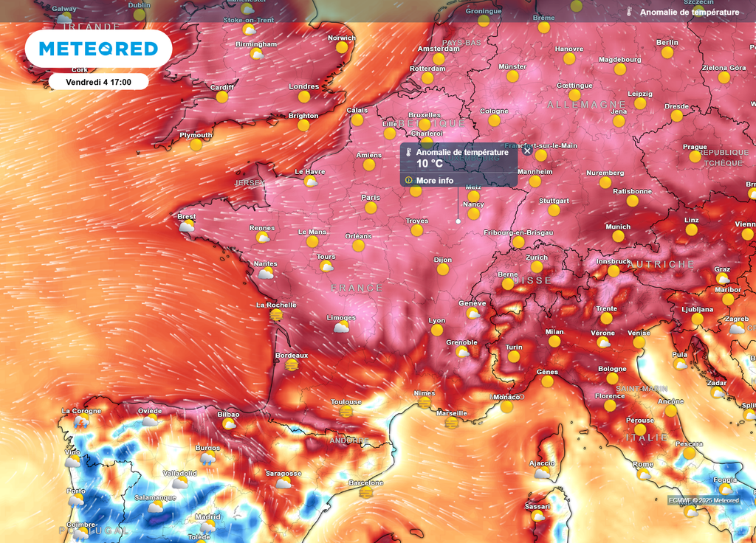Click the sun icon over Paris
Viewport: 756px width, 543px height.
tap(370, 208)
